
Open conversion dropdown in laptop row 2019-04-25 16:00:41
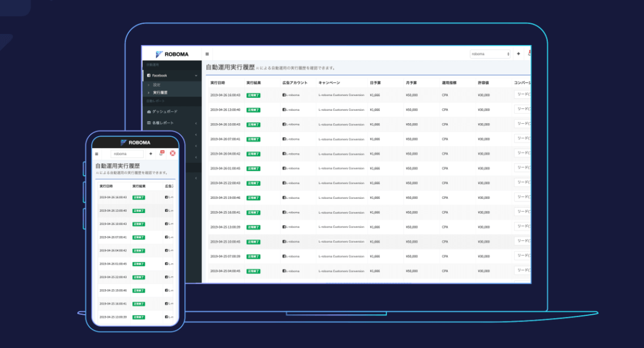tap(522, 212)
